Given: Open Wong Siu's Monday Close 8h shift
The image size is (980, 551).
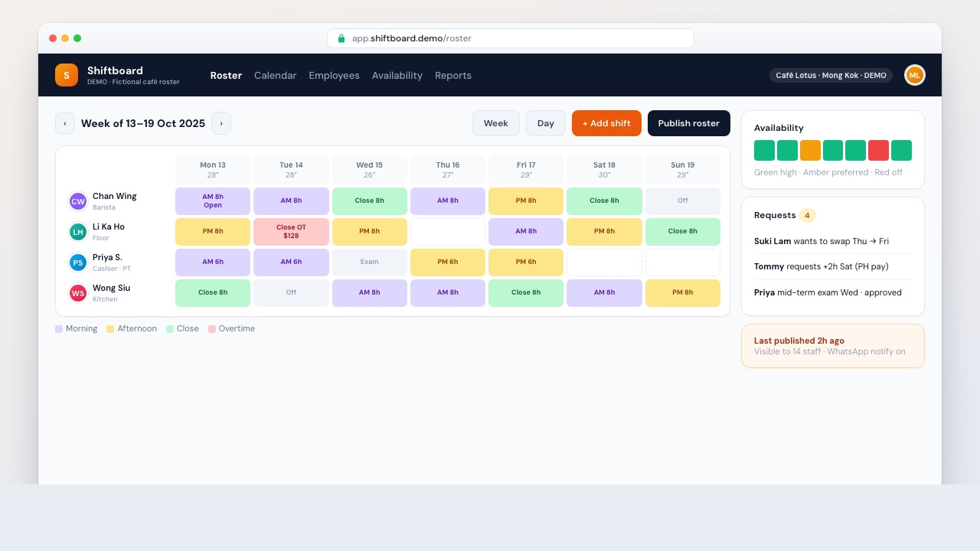Looking at the screenshot, I should click(x=213, y=293).
